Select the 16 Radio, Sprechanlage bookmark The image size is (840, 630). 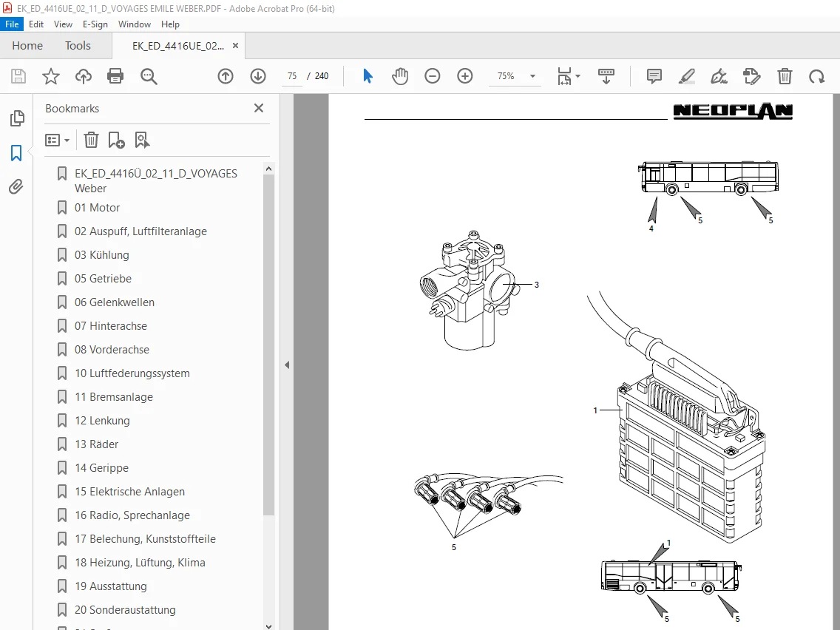pos(132,515)
